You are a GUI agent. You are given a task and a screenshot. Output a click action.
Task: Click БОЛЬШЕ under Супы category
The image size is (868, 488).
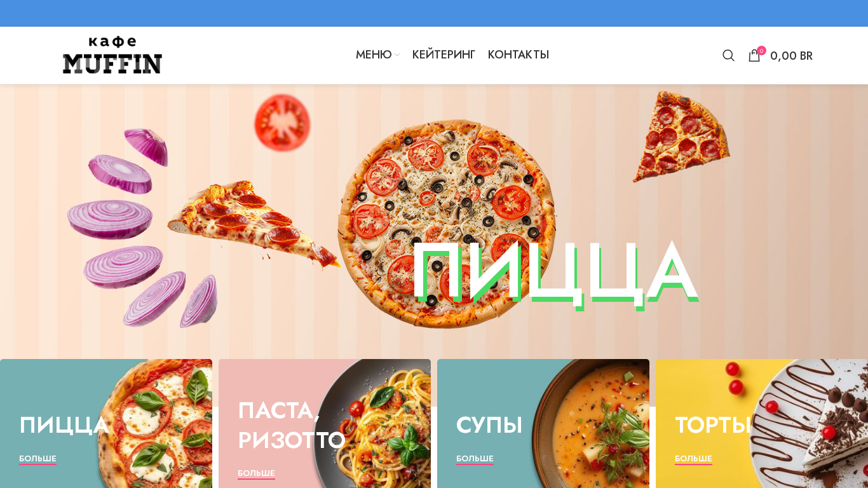475,459
